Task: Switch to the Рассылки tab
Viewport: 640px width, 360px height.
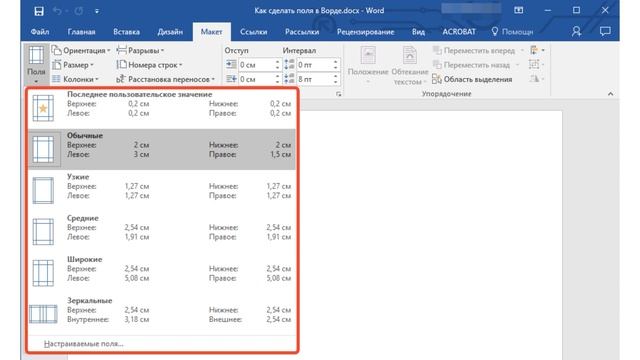Action: (302, 32)
